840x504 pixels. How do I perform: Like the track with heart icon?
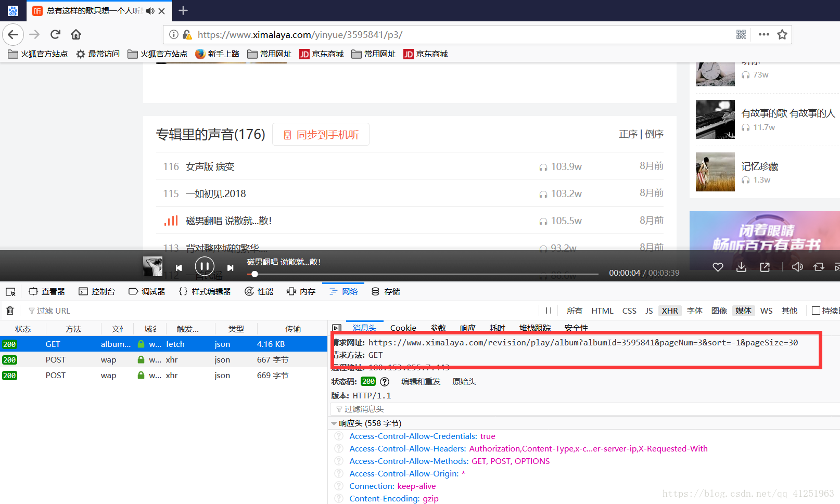tap(718, 267)
